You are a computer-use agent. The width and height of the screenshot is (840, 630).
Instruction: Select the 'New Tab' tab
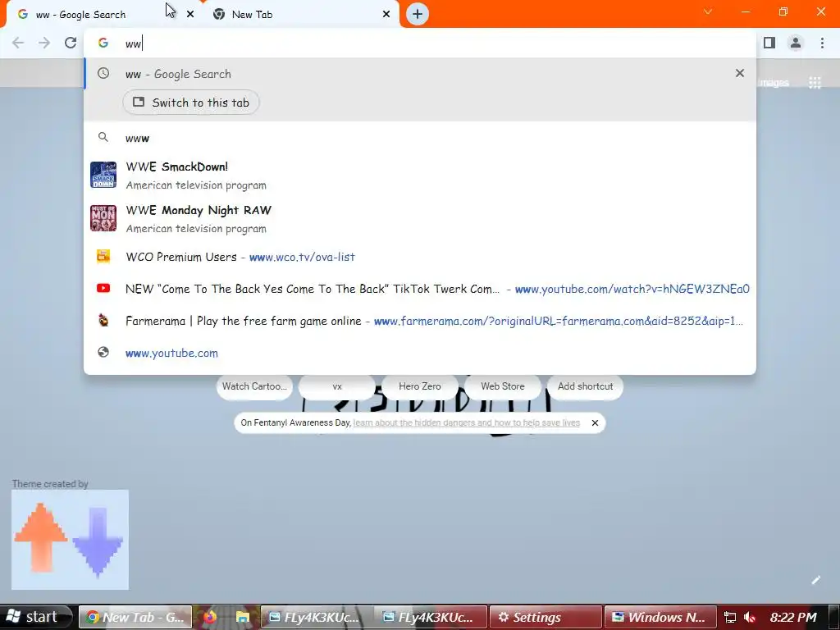[x=300, y=15]
